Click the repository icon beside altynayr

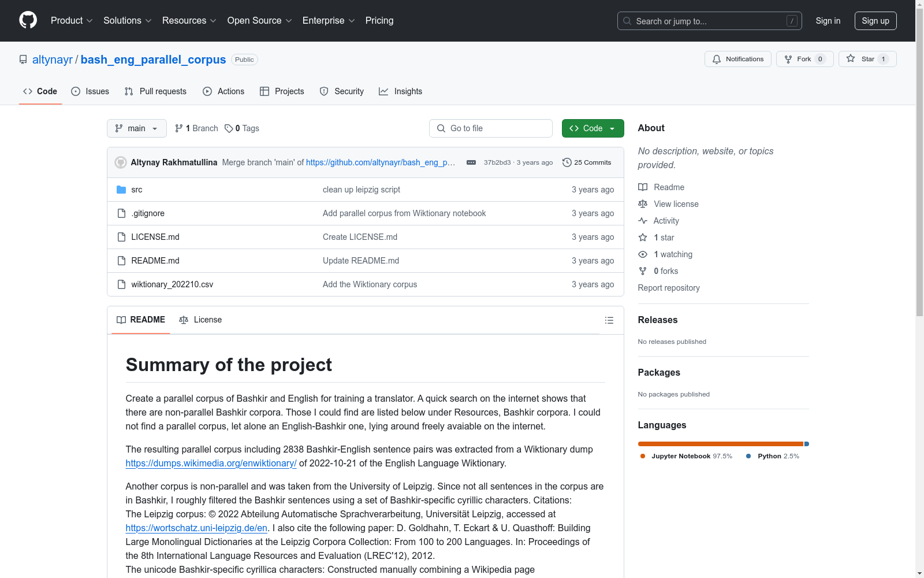(23, 60)
